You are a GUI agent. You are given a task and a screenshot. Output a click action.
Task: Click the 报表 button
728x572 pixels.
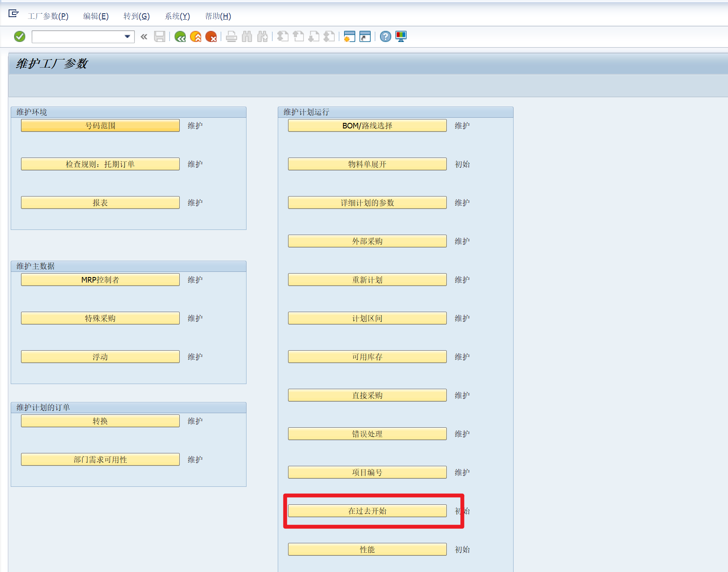pyautogui.click(x=100, y=203)
